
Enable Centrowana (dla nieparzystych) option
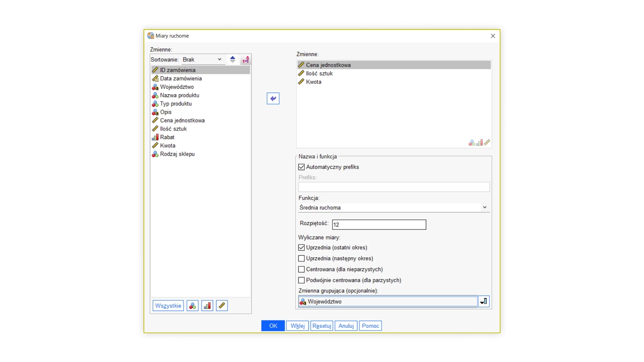click(302, 269)
